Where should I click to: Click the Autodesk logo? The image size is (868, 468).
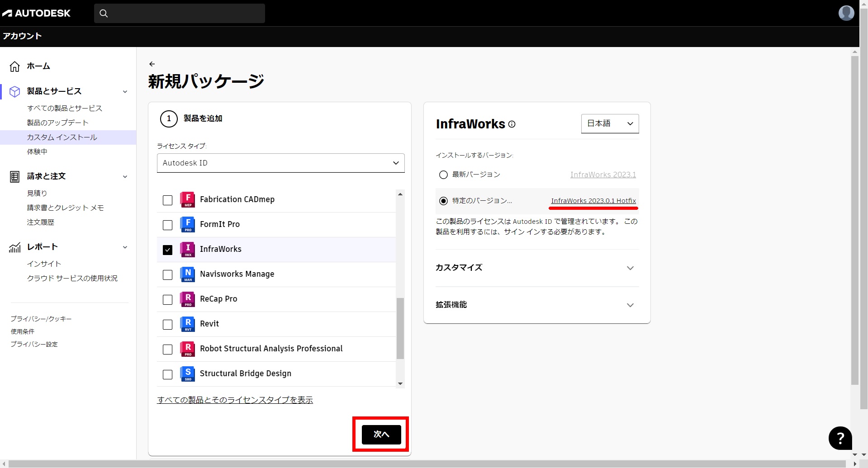[36, 13]
